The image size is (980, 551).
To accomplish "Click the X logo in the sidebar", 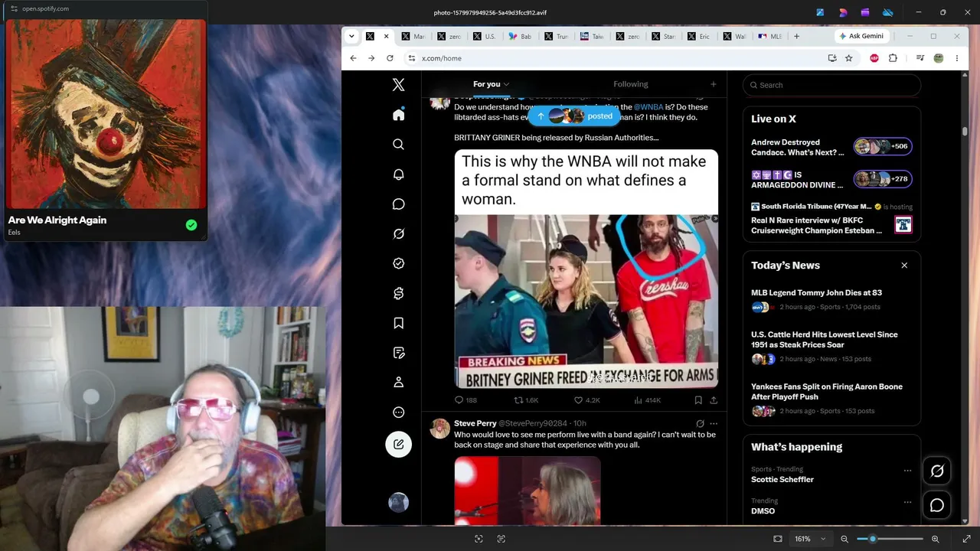I will (398, 85).
